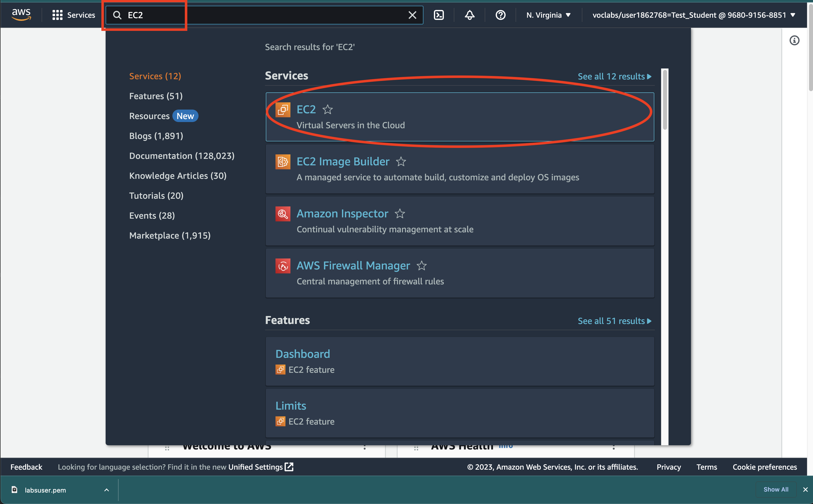Favorite EC2 with its star
Image resolution: width=813 pixels, height=504 pixels.
coord(328,110)
